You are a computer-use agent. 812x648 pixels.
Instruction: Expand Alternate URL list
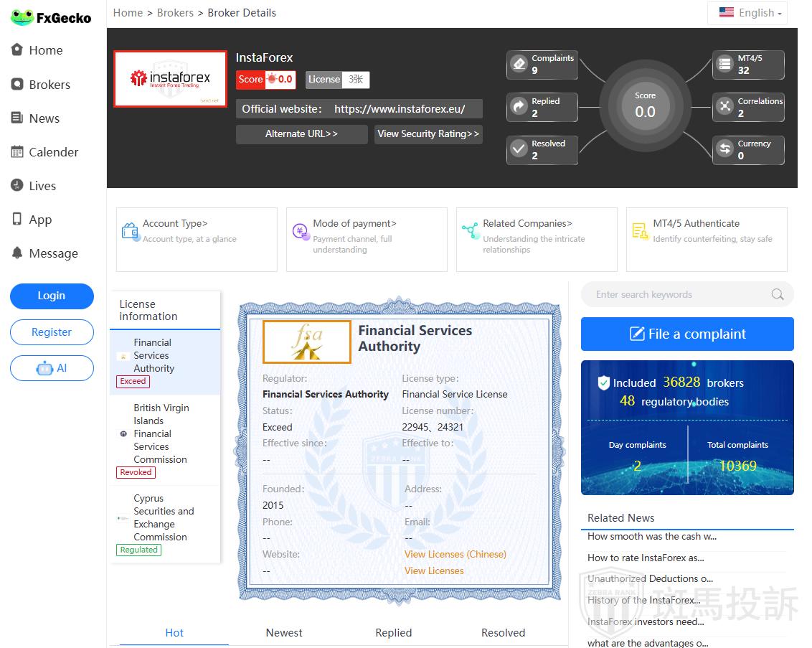point(301,134)
